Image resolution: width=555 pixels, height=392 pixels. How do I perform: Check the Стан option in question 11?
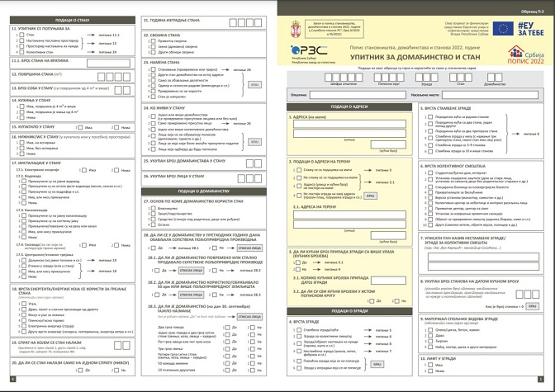point(19,36)
